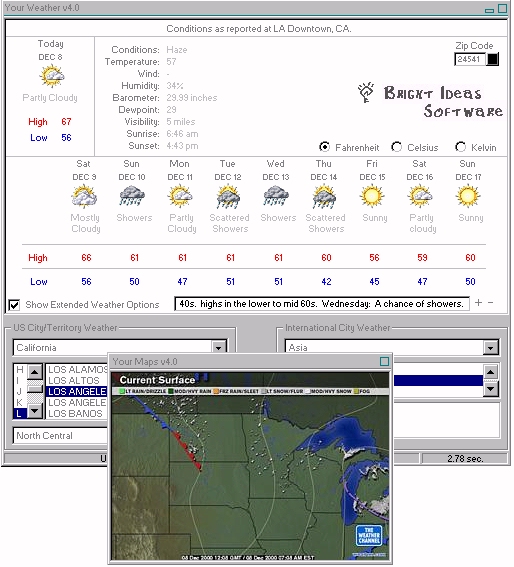The height and width of the screenshot is (567, 514).
Task: Click the Tue DEC 12 Scattered Showers icon
Action: tap(228, 197)
